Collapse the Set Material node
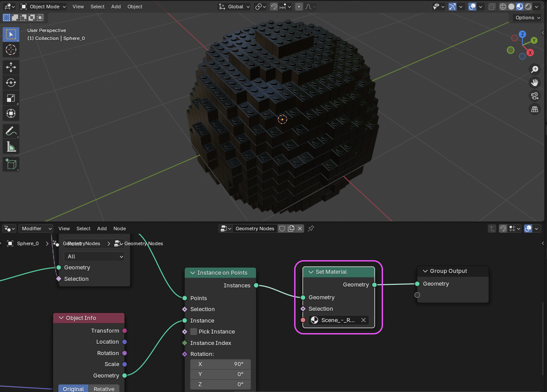Viewport: 547px width, 392px height. click(x=310, y=272)
